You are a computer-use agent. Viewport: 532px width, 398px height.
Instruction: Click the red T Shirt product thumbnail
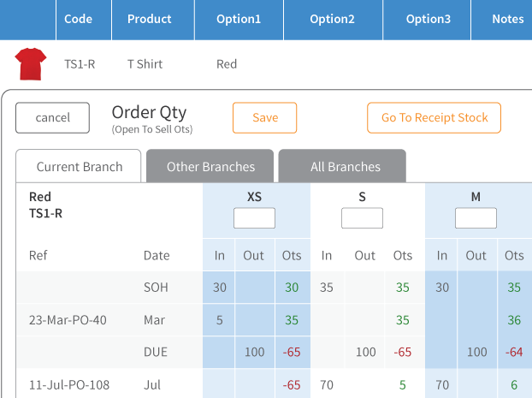pos(31,64)
